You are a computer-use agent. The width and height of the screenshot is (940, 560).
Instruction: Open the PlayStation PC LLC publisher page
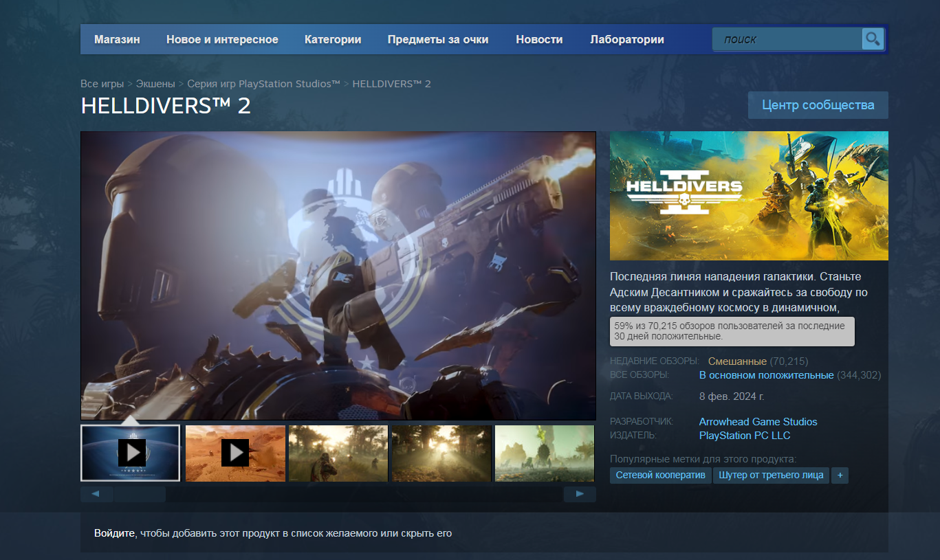[744, 435]
